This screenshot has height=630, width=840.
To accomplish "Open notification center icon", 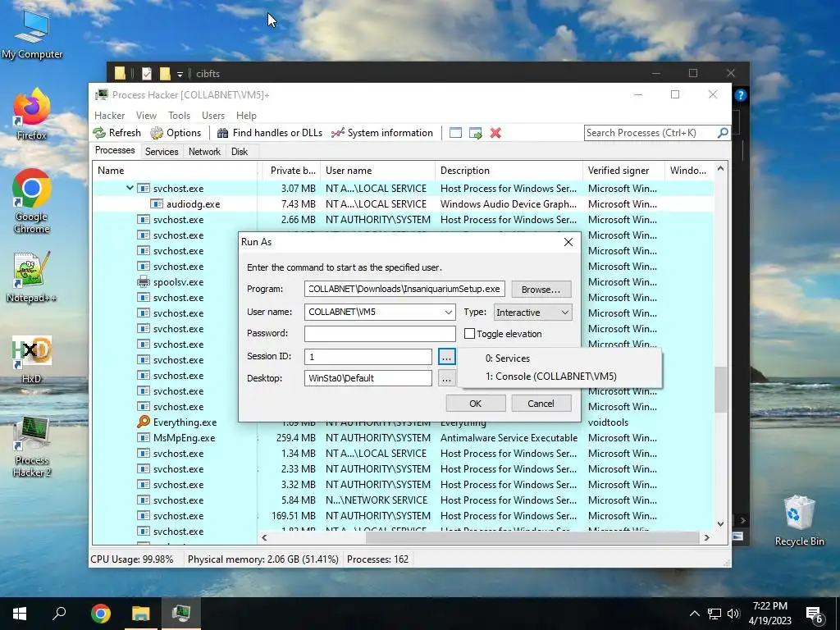I will [x=815, y=614].
